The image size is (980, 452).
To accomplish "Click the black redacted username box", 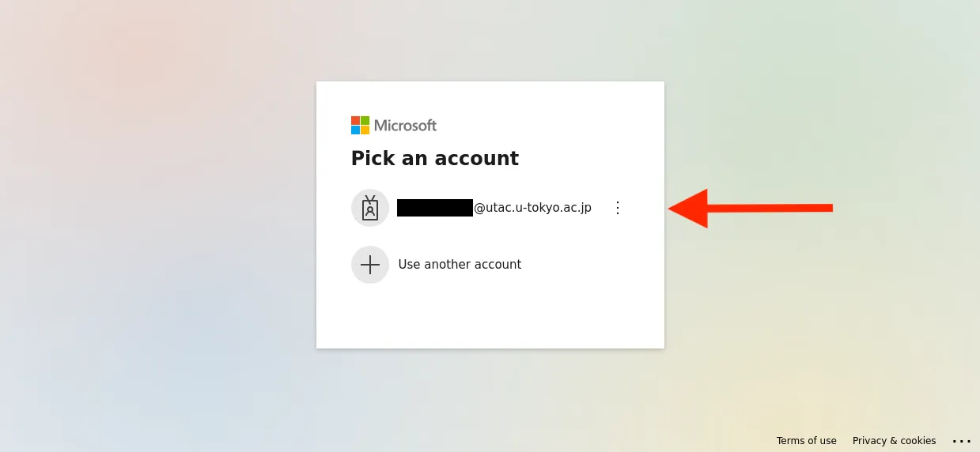I will click(x=434, y=208).
